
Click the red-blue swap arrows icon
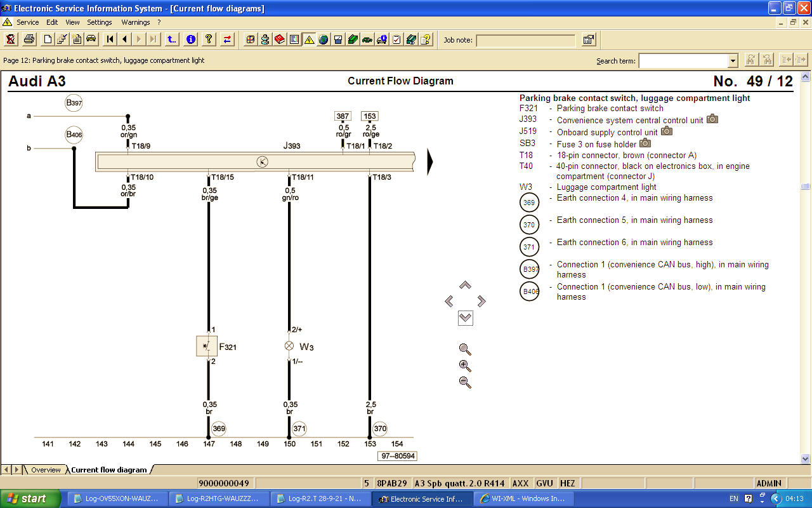(227, 39)
